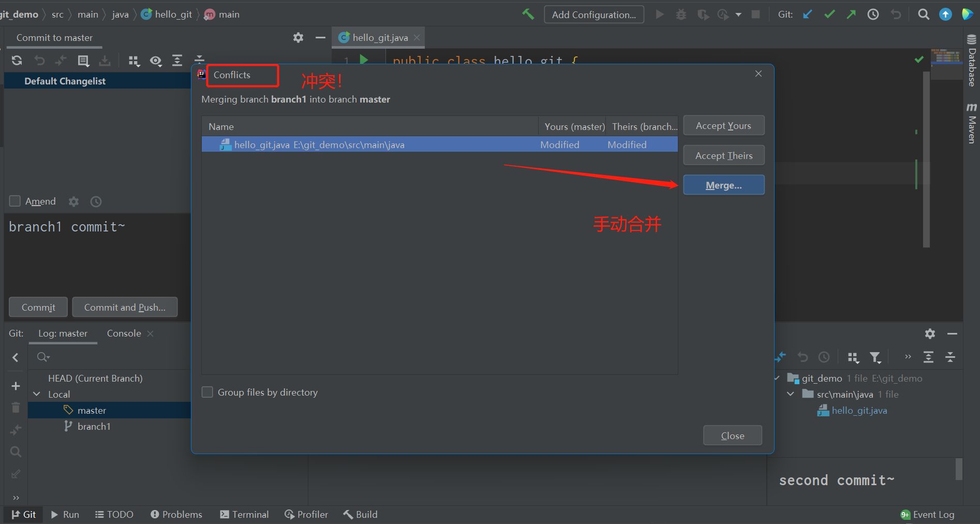Click Default Changelist header
The height and width of the screenshot is (524, 980).
tap(98, 81)
